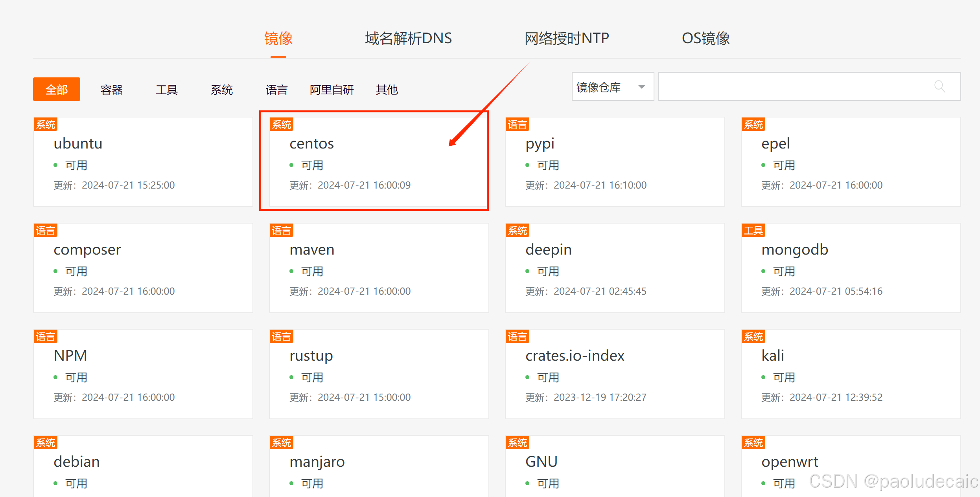Switch to the OS镜像 tab

[706, 39]
